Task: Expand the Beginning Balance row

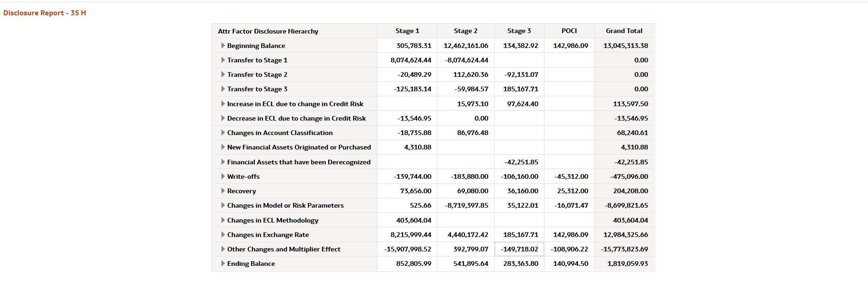Action: pyautogui.click(x=223, y=46)
